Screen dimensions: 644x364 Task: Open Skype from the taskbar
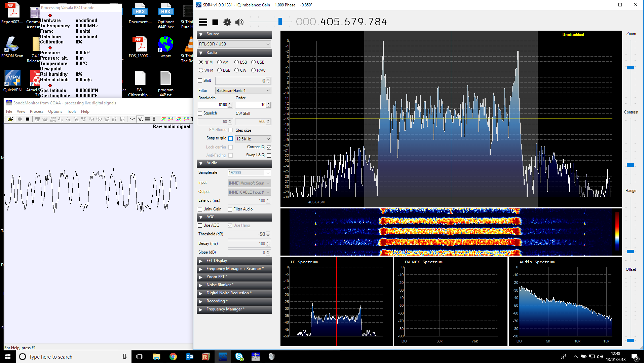point(239,357)
